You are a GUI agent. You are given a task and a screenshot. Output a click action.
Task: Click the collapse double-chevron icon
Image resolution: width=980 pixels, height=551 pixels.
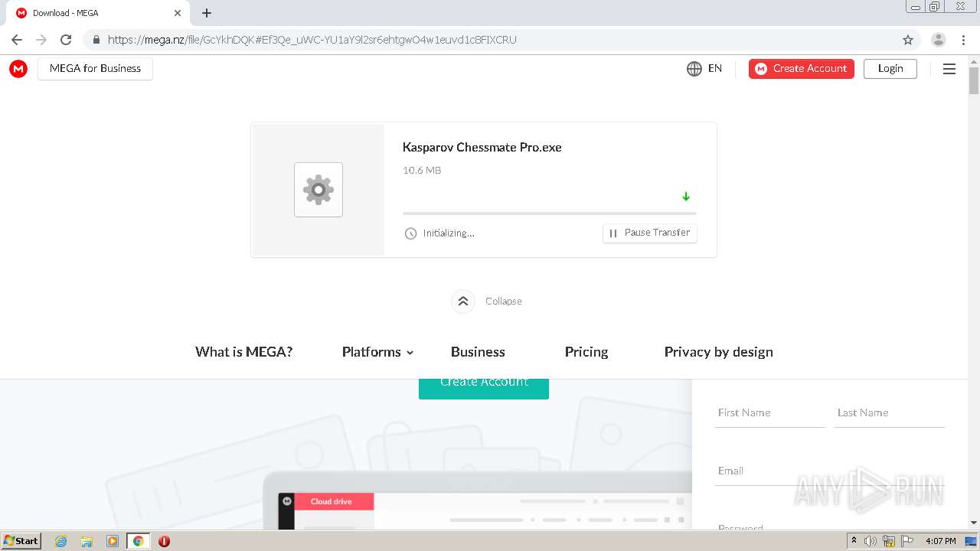pyautogui.click(x=463, y=302)
